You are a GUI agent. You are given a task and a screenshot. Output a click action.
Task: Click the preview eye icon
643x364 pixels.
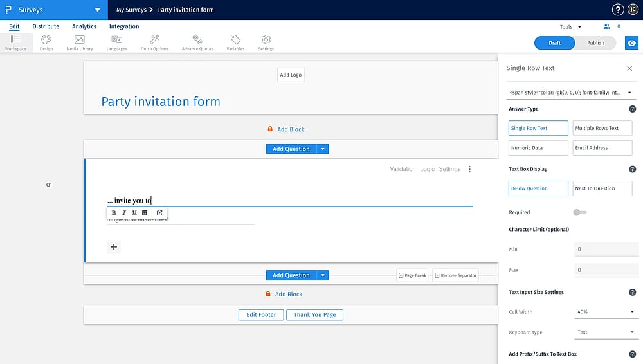pos(631,42)
